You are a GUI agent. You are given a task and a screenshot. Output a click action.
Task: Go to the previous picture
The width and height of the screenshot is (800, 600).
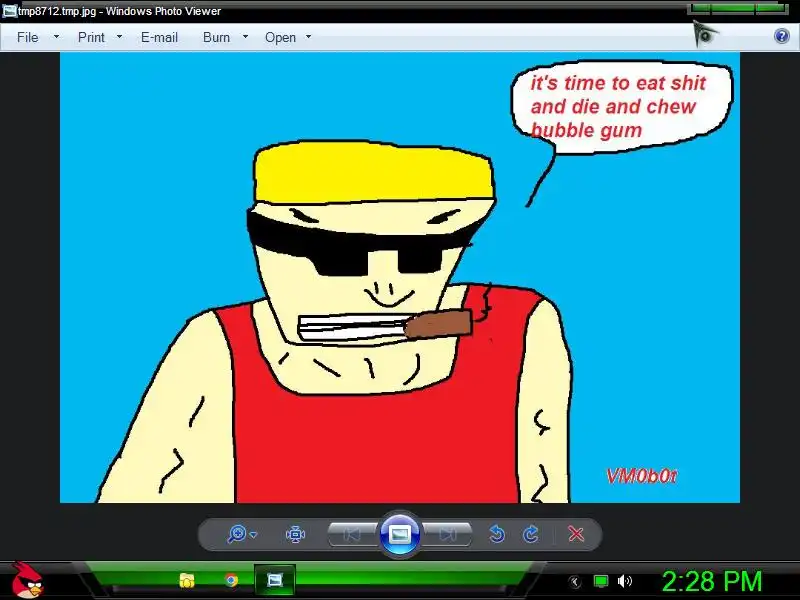click(x=352, y=534)
